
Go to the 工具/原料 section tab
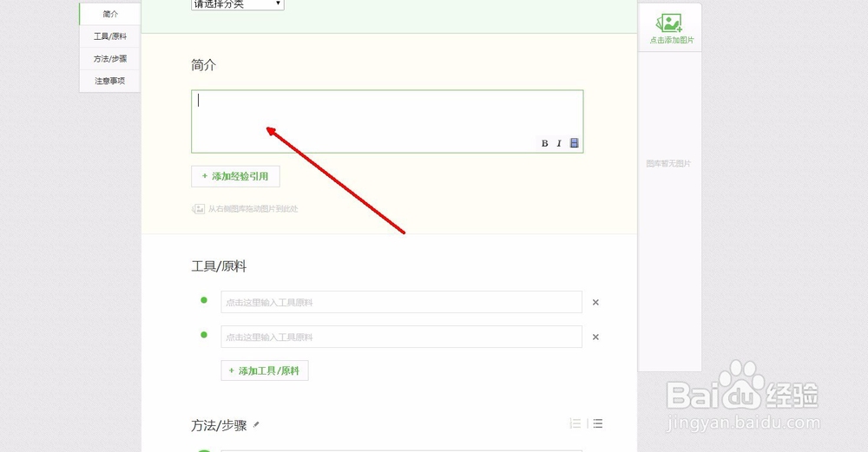pos(110,36)
